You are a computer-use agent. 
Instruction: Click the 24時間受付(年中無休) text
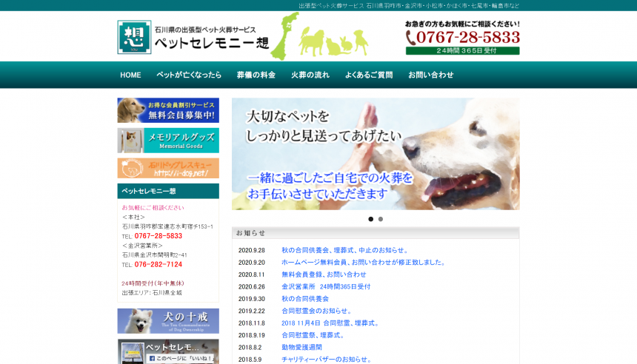[x=153, y=283]
